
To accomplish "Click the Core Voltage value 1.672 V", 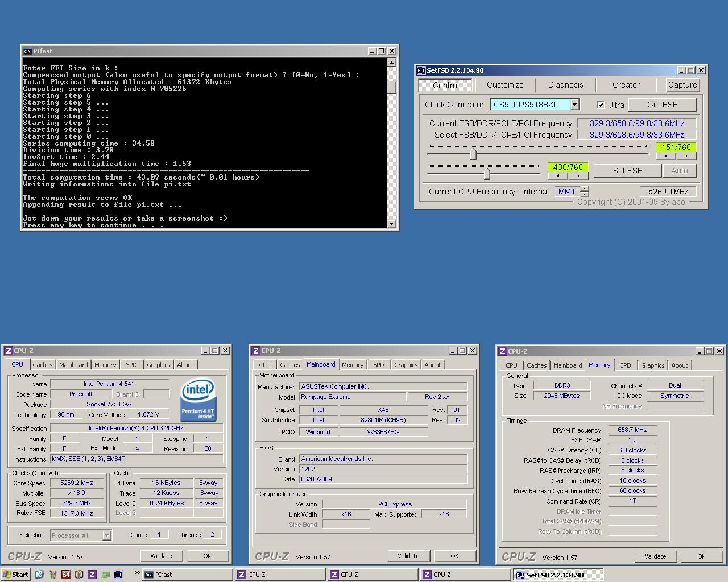I will click(148, 414).
